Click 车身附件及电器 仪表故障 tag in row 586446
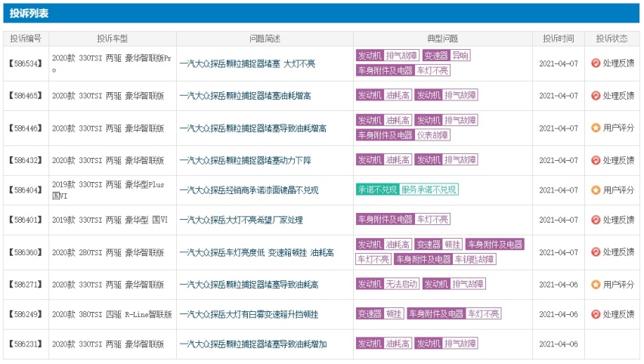 point(403,135)
